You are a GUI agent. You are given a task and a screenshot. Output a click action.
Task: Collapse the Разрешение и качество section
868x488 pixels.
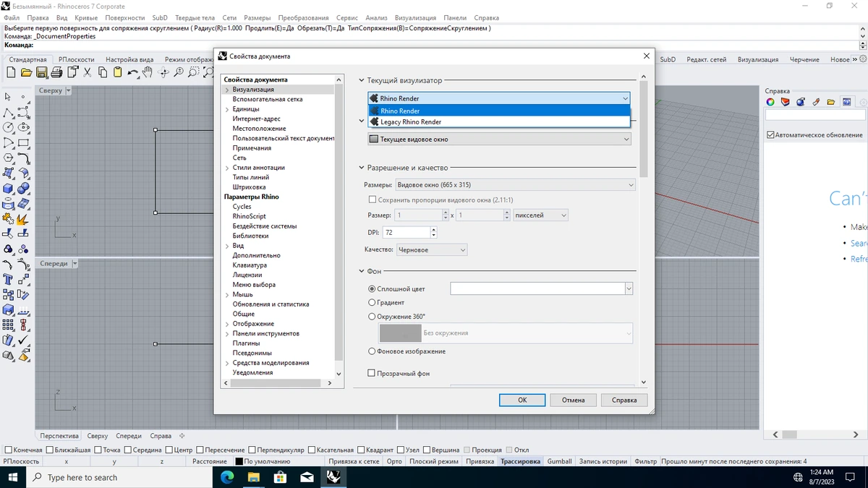click(362, 168)
